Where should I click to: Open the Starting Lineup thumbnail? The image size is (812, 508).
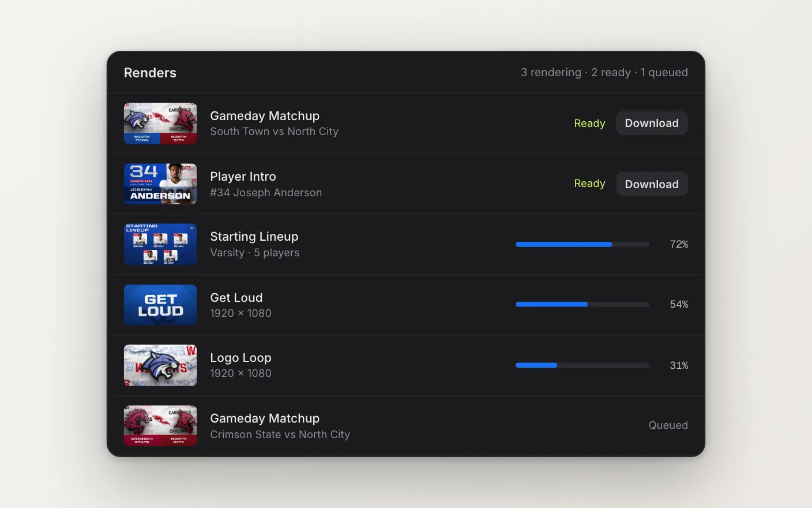pyautogui.click(x=160, y=244)
